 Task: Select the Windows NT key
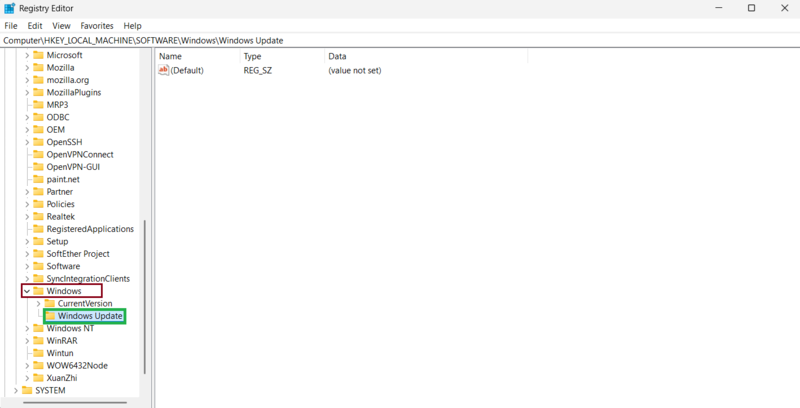coord(70,328)
